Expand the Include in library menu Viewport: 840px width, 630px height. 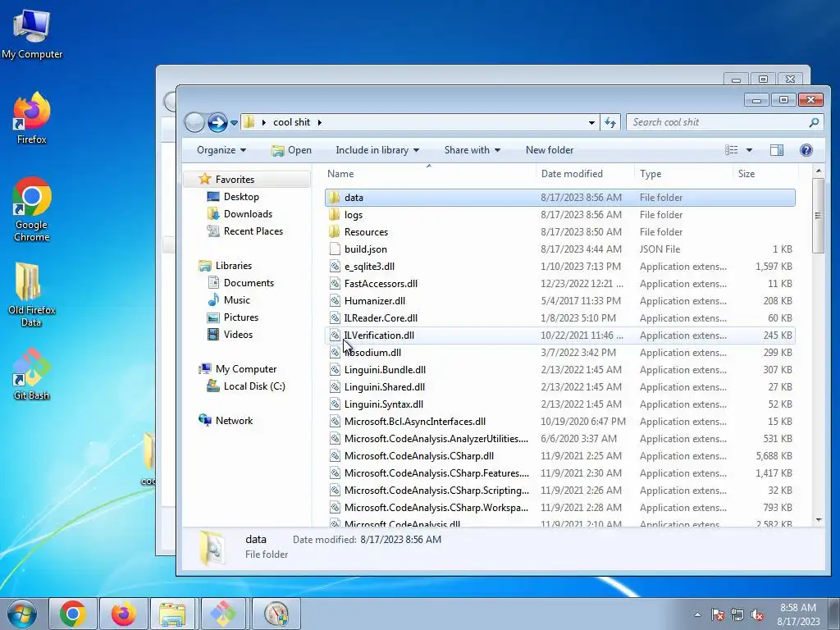(377, 151)
